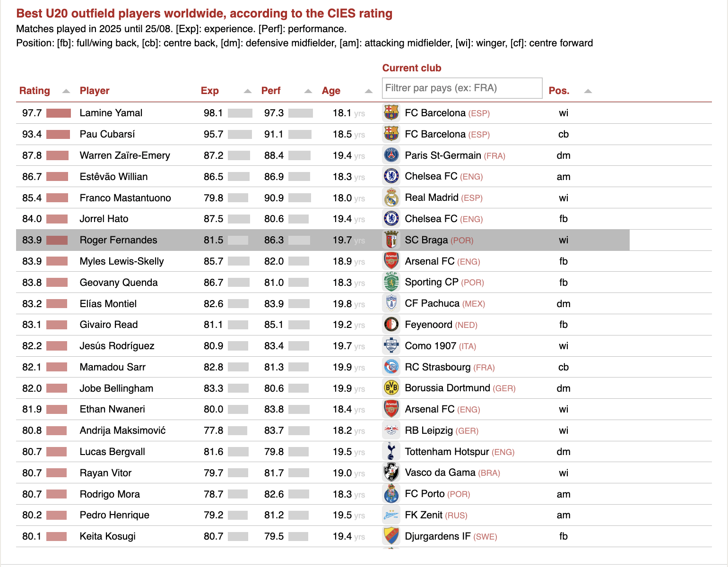Sort by Pos. column arrow

(x=588, y=91)
